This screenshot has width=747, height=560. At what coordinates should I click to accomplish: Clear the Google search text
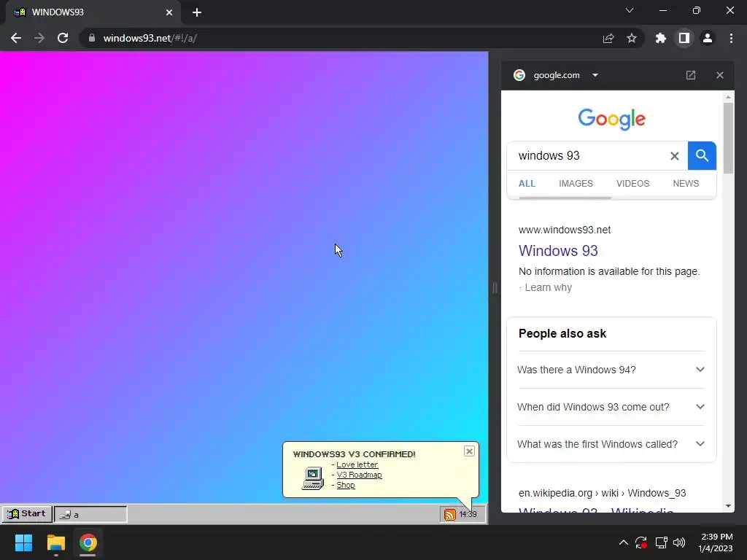pos(675,156)
